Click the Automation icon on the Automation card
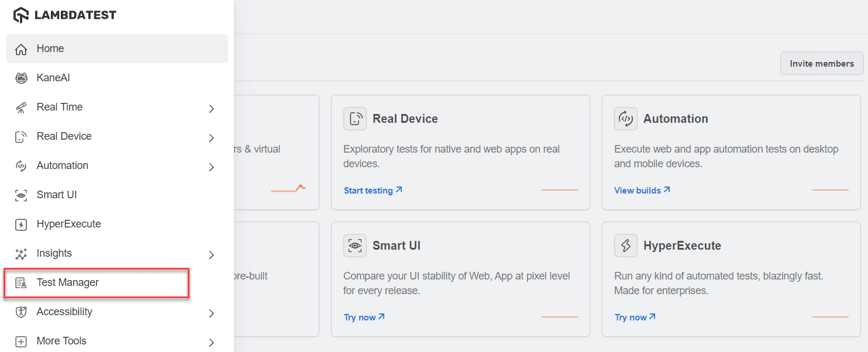Screen dimensions: 868x352 pos(625,118)
